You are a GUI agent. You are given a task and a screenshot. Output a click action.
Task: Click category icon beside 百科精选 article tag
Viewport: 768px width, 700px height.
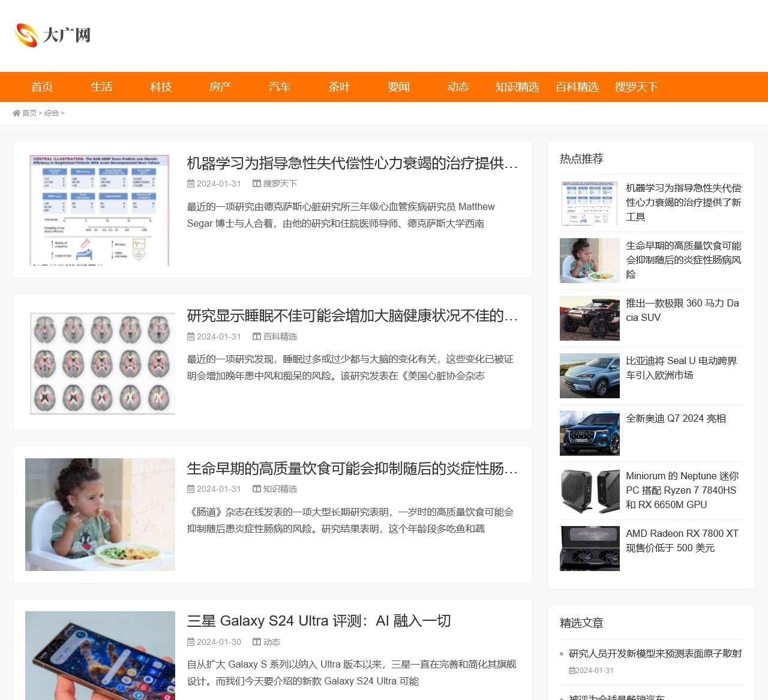point(256,337)
